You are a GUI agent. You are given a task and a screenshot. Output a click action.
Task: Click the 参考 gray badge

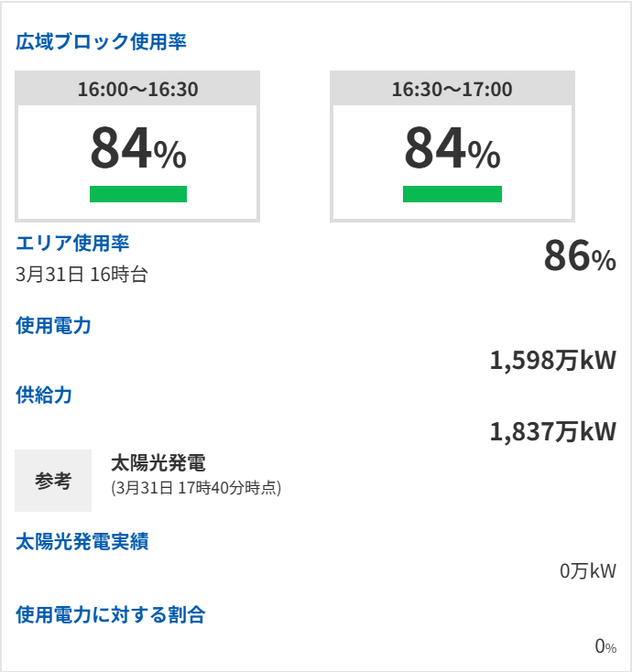click(x=53, y=481)
